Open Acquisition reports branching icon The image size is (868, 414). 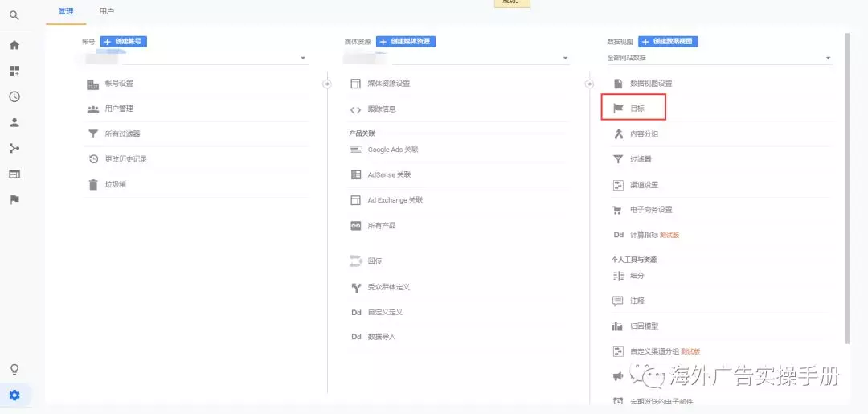[14, 148]
